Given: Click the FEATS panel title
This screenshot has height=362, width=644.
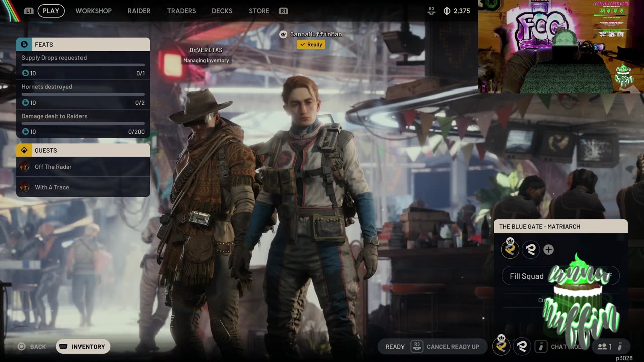Looking at the screenshot, I should pyautogui.click(x=44, y=45).
